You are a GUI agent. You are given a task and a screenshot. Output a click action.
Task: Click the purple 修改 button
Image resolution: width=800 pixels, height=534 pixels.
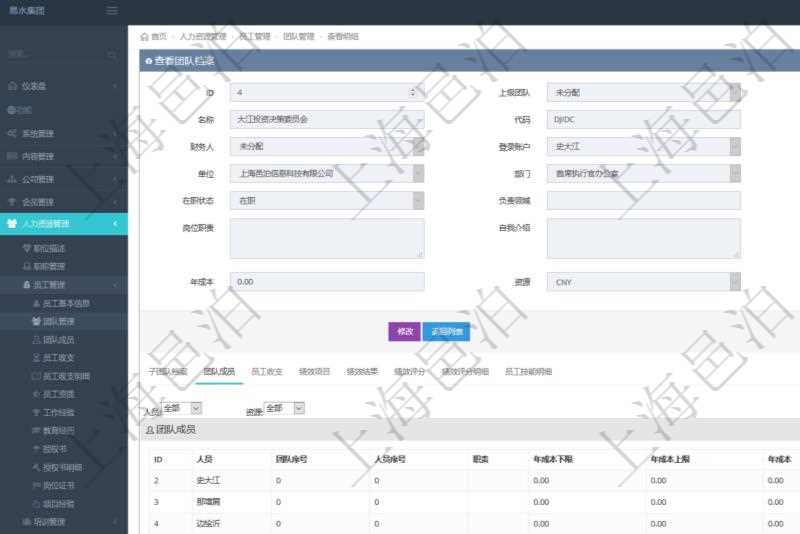pos(404,331)
